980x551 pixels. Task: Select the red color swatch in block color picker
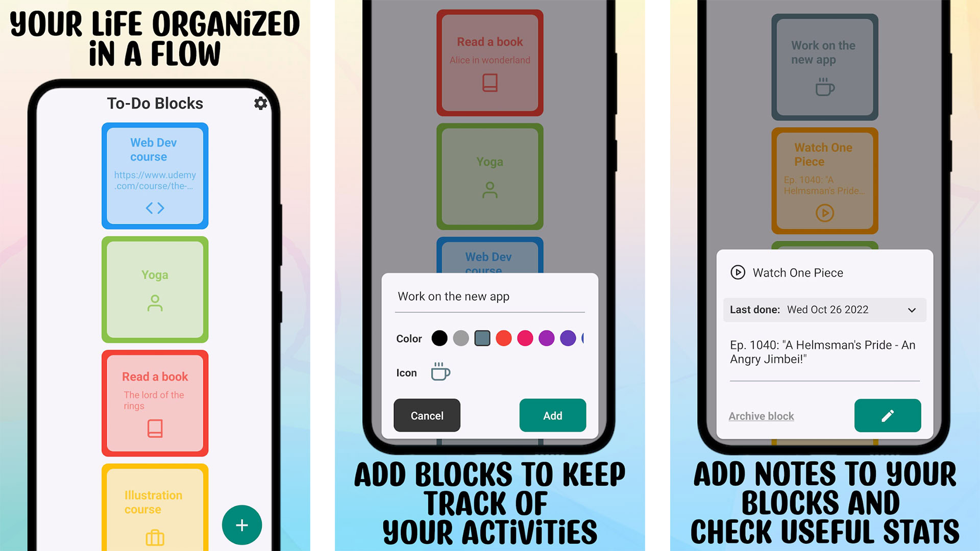pyautogui.click(x=504, y=338)
